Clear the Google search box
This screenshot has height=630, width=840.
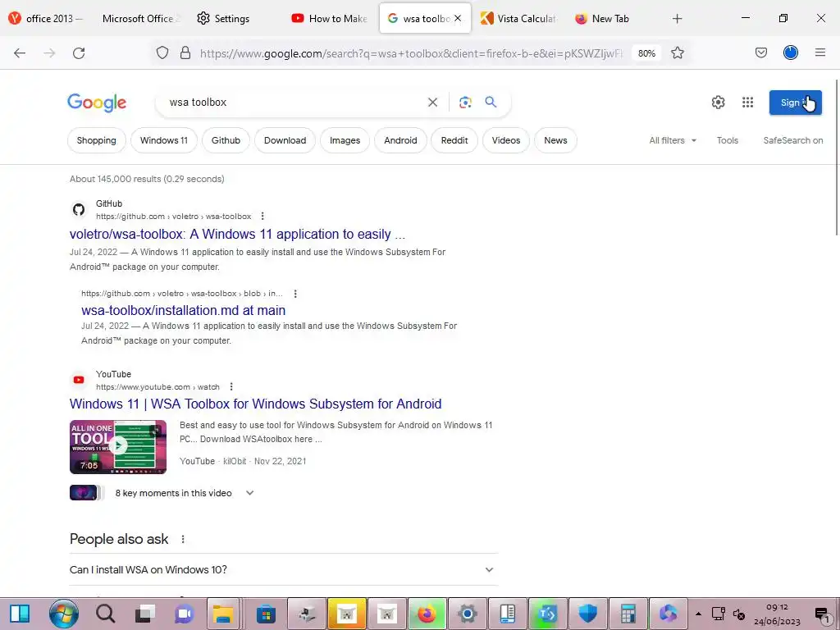coord(433,103)
